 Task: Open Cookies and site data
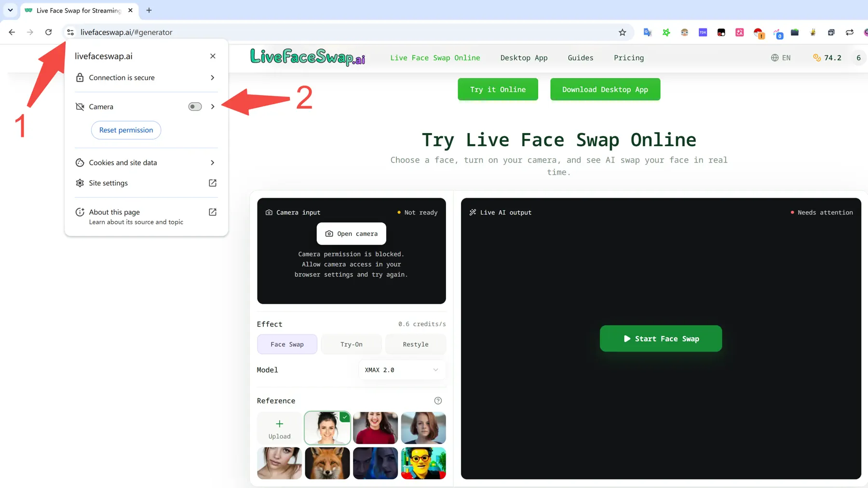tap(146, 163)
